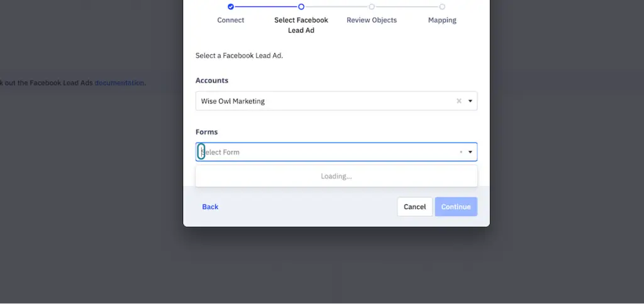Click the 'Select a Facebook Lead Ad.' text

[239, 55]
